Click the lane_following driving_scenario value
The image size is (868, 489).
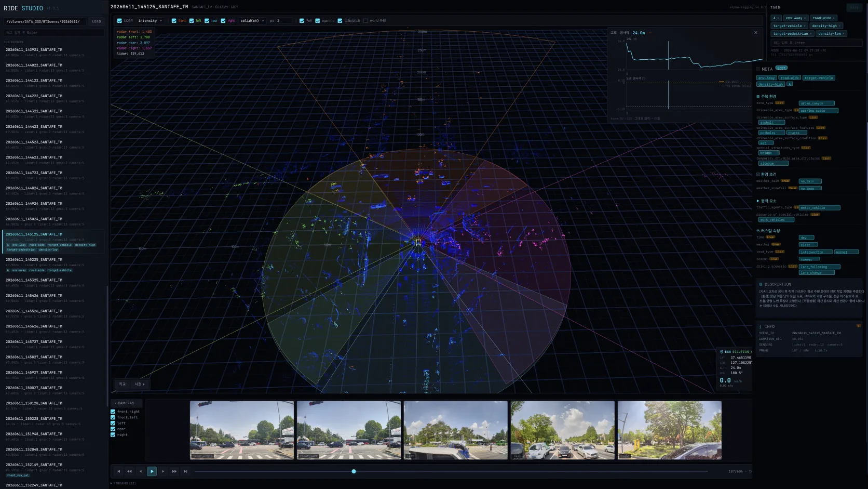tap(819, 267)
